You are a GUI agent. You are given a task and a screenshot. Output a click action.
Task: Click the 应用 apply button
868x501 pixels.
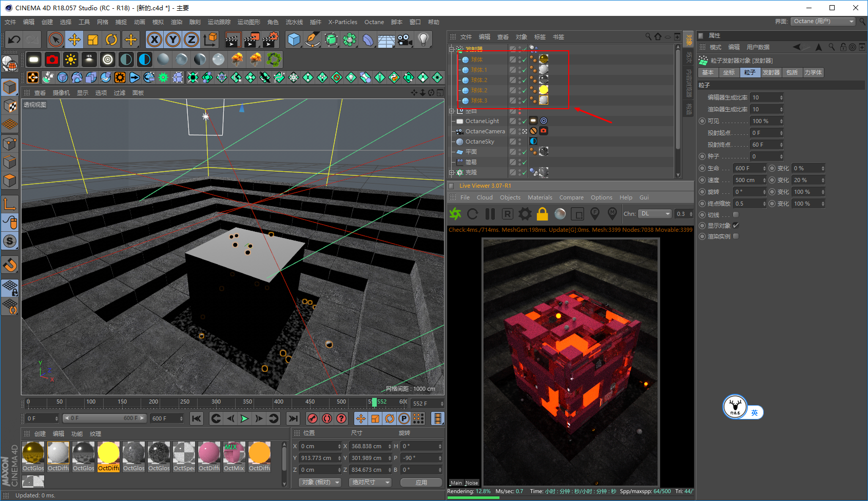[x=421, y=483]
